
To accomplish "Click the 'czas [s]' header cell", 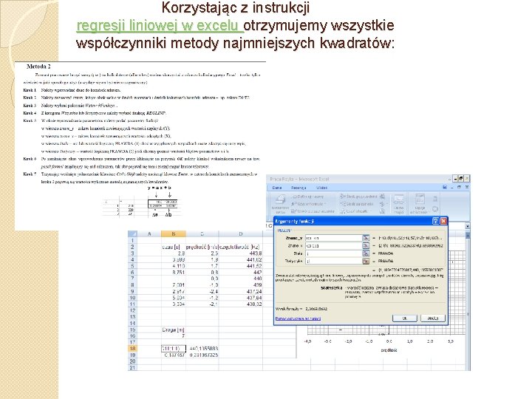I will point(174,247).
